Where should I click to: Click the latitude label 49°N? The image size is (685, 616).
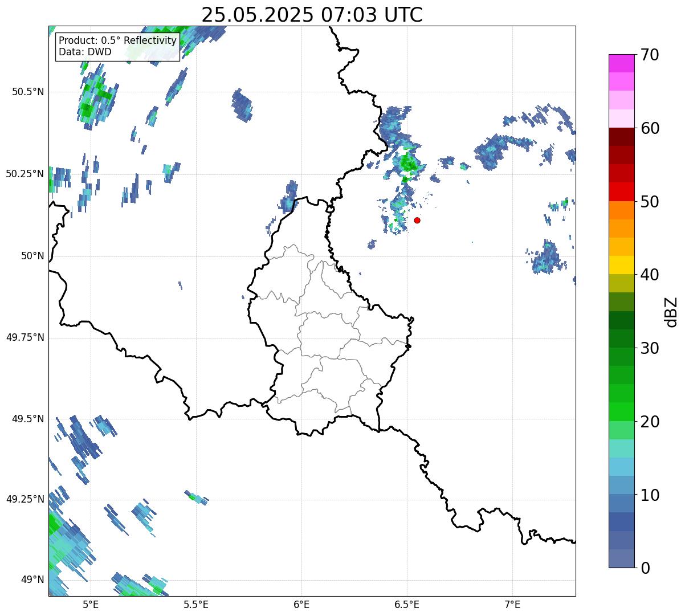pyautogui.click(x=32, y=580)
